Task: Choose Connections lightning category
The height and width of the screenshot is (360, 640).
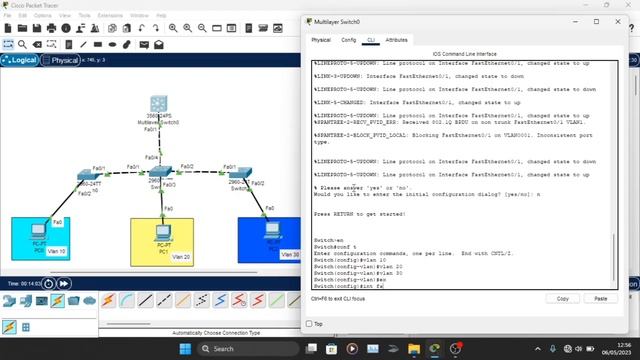Action: coord(58,301)
